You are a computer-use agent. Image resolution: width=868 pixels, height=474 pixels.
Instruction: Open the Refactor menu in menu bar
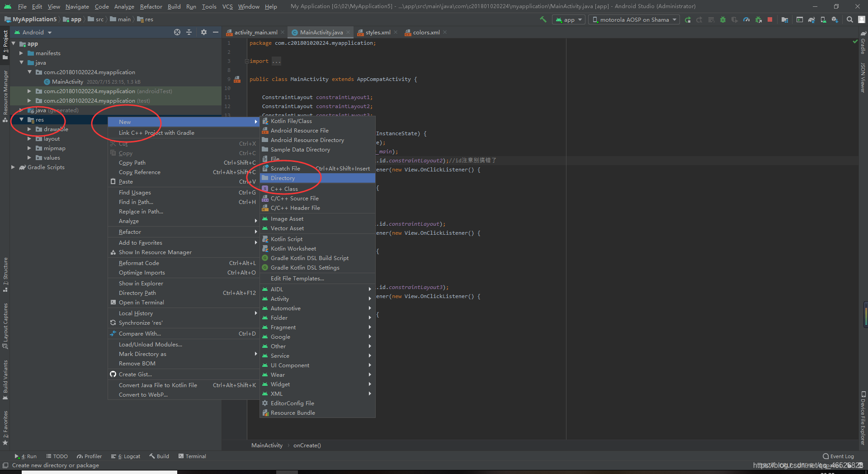(151, 6)
